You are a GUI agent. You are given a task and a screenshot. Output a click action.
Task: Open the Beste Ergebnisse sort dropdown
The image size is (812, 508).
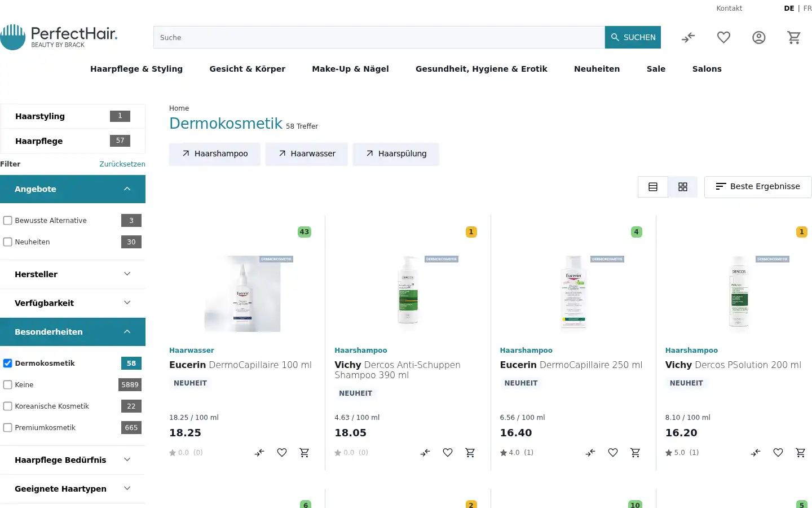point(758,187)
